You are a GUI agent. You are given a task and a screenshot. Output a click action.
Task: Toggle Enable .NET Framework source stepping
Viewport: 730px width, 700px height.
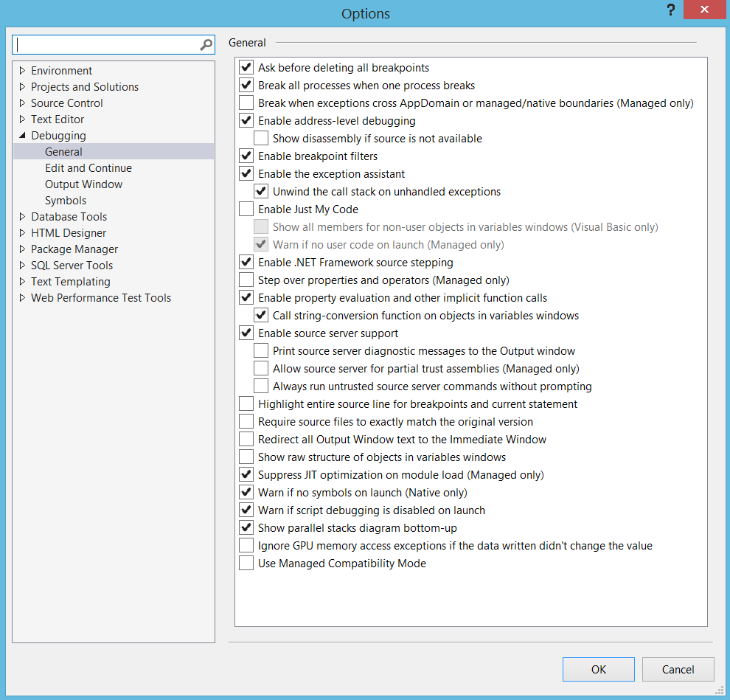[x=246, y=263]
